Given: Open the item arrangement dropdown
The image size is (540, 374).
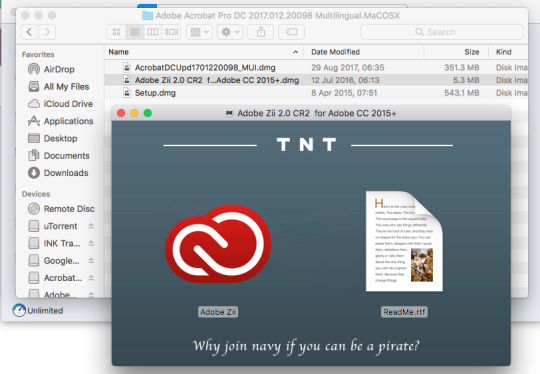Looking at the screenshot, I should 199,32.
